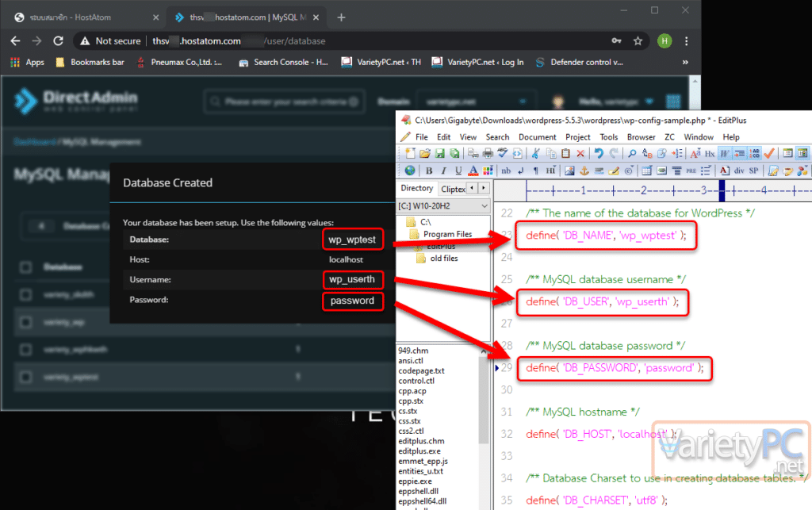This screenshot has width=812, height=510.
Task: Click the Save All toolbar icon
Action: coord(454,153)
